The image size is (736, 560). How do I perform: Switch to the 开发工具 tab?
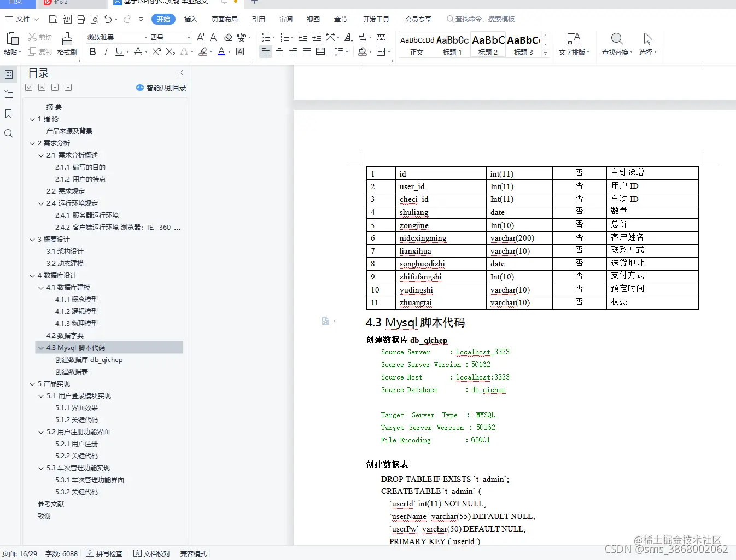[376, 19]
